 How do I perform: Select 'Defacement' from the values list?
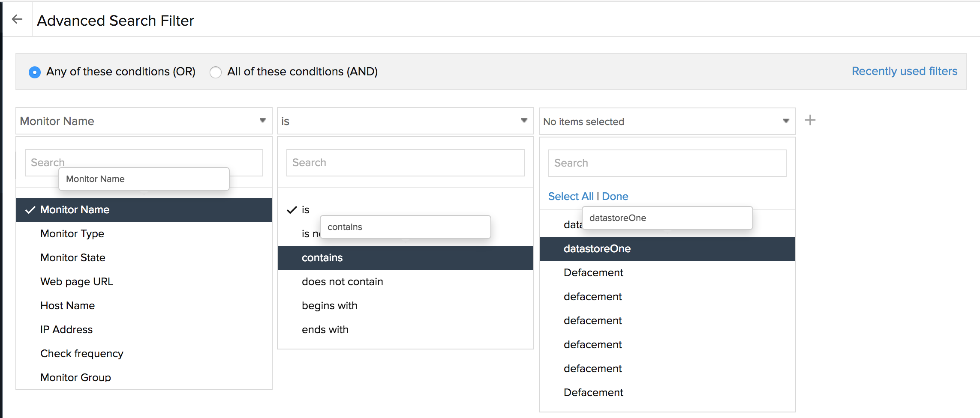(593, 272)
